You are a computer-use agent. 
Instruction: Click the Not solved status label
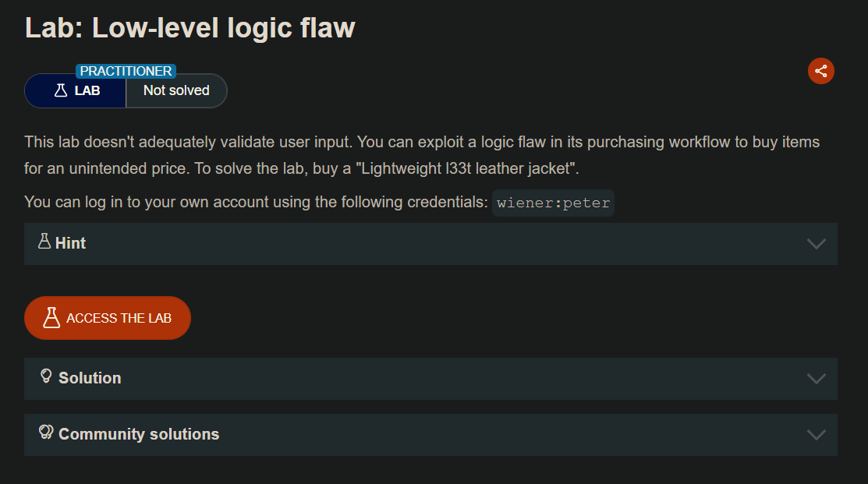(x=176, y=90)
